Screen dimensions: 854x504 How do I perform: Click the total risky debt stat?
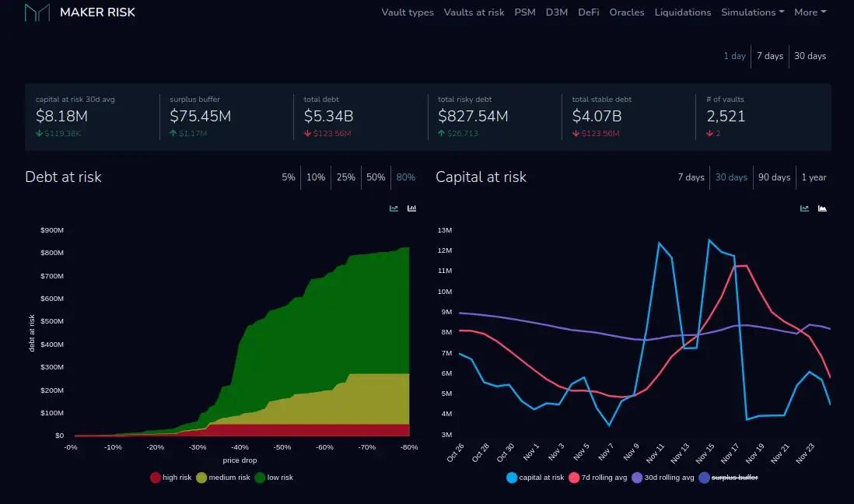coord(473,116)
